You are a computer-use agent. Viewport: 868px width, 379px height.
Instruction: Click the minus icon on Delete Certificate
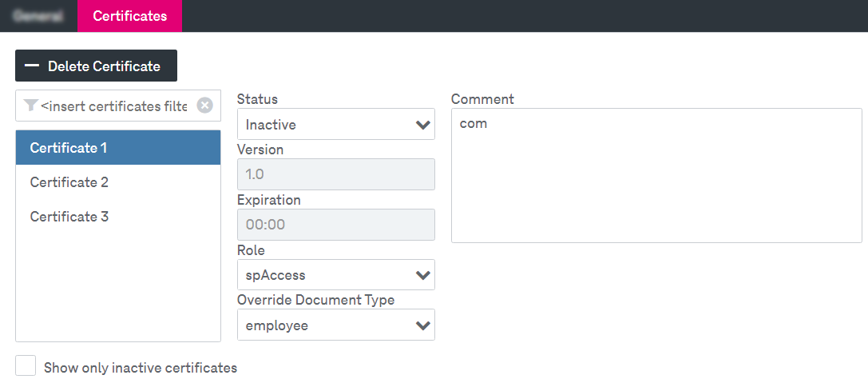tap(33, 66)
